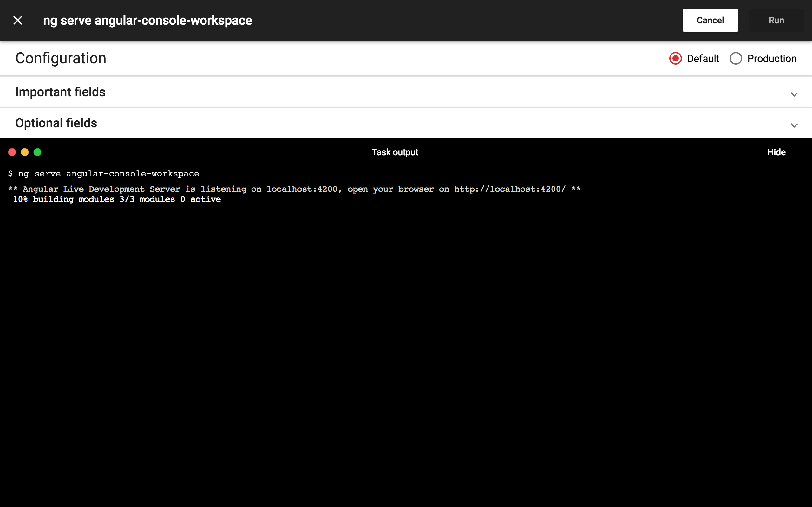Screen dimensions: 812x507
Task: Click the Cancel button
Action: pyautogui.click(x=710, y=21)
